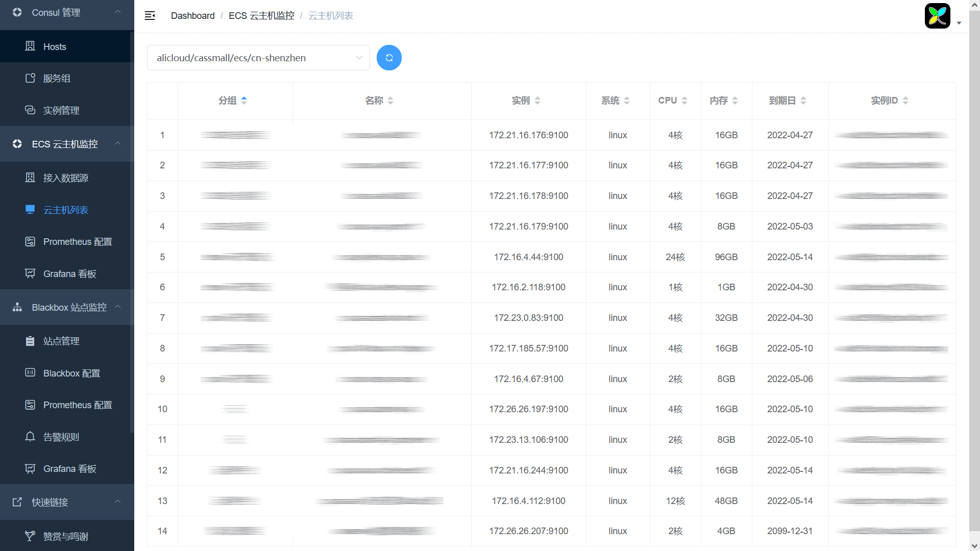Click the 告警规则 bell icon

pos(30,437)
